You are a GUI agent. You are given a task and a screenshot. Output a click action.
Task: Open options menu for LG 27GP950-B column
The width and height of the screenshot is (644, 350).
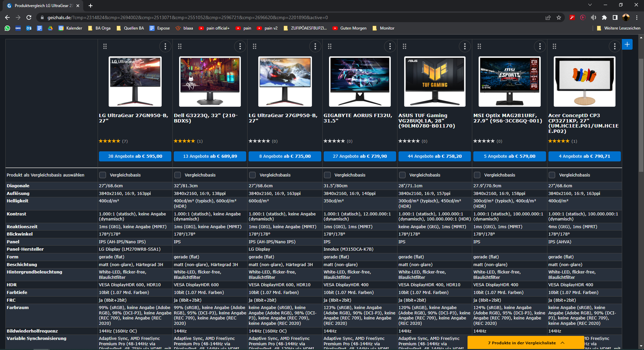[315, 46]
